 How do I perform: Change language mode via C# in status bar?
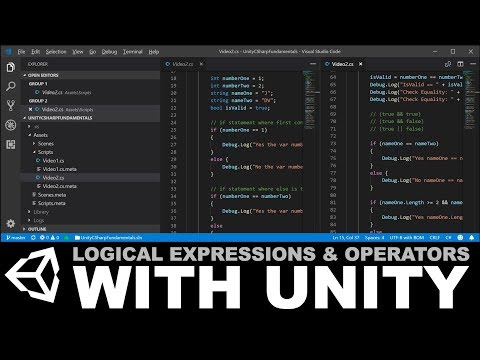click(x=448, y=238)
